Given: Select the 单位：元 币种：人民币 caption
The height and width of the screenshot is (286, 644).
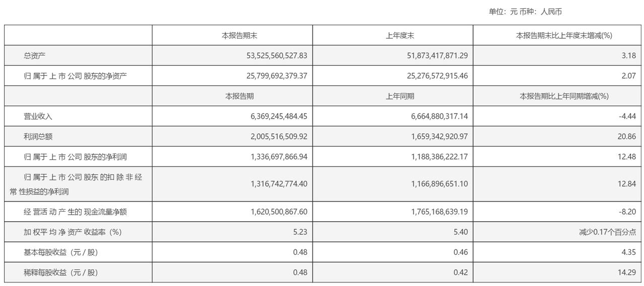Looking at the screenshot, I should pos(529,12).
